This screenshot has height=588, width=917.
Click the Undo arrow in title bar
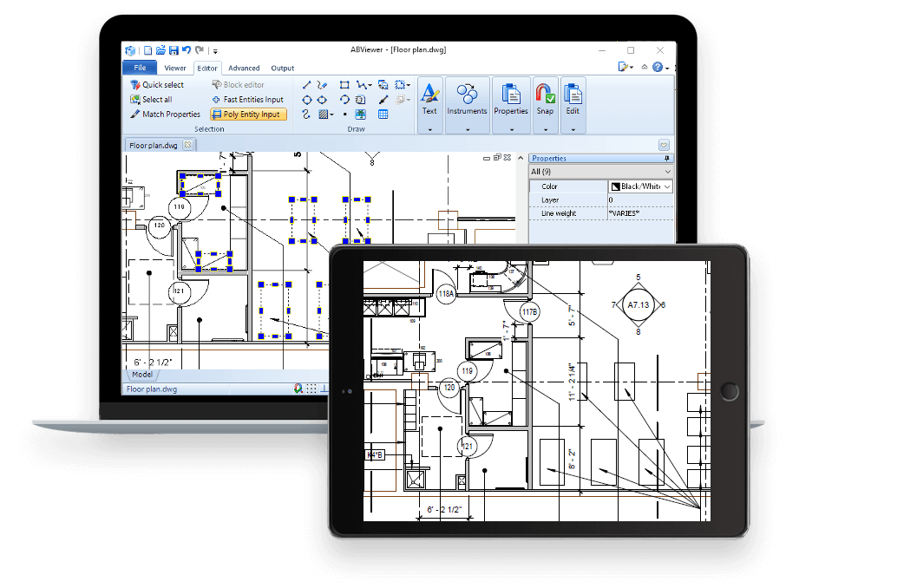[x=187, y=50]
